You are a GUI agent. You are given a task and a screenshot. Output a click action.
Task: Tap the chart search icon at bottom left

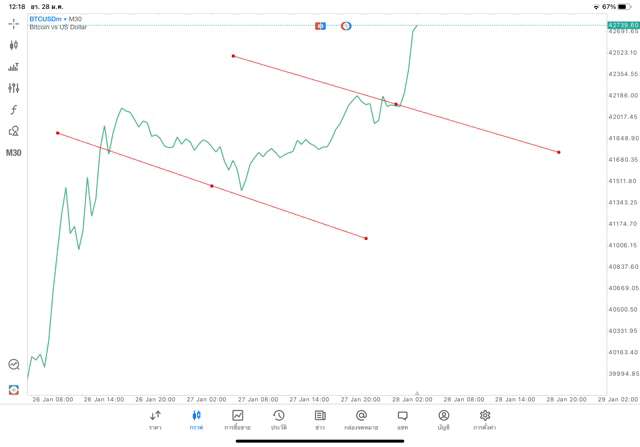click(x=14, y=365)
